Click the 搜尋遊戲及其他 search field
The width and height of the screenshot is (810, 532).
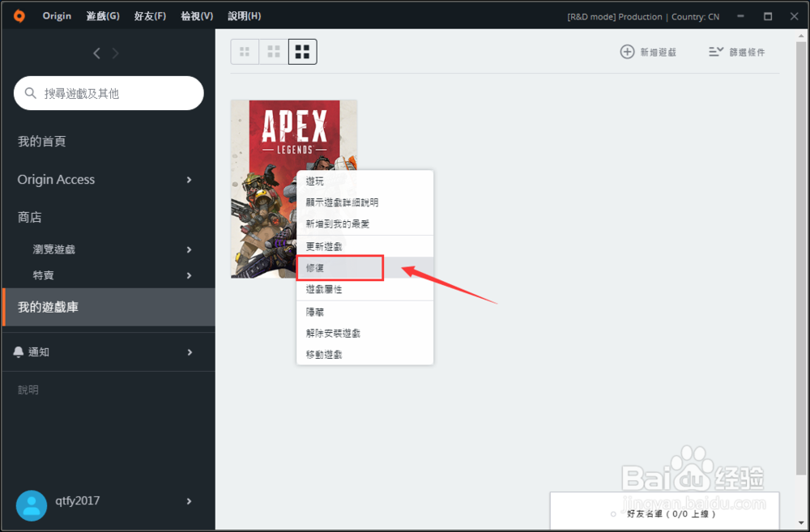tap(109, 93)
